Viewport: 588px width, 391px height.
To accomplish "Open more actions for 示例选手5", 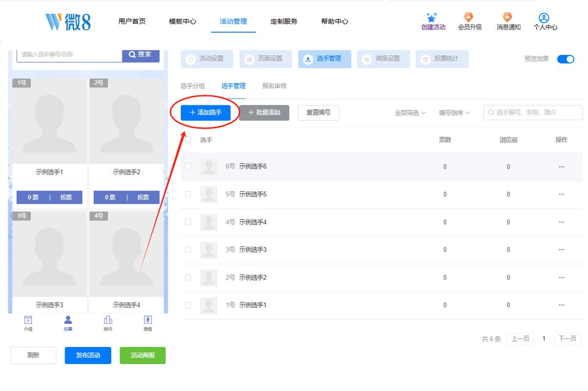I will pyautogui.click(x=562, y=195).
